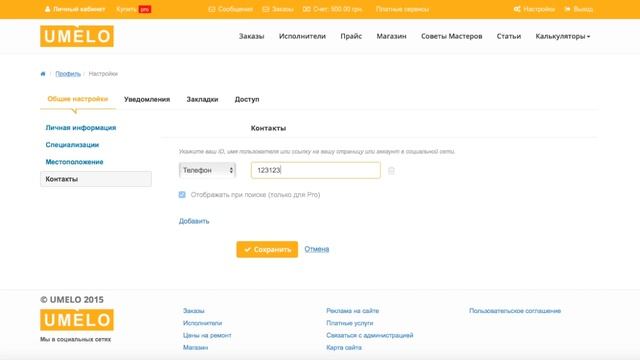Open Заказы in the orange top bar

(278, 9)
